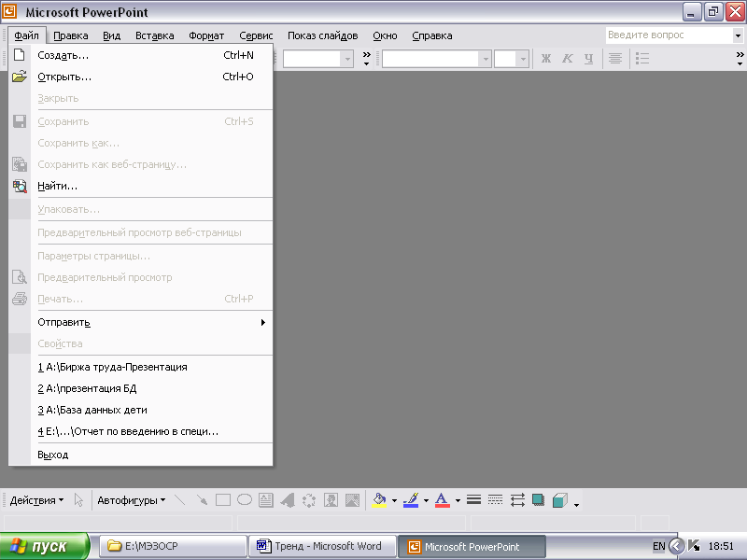Select the Line drawing tool
This screenshot has height=560, width=747.
(x=180, y=500)
